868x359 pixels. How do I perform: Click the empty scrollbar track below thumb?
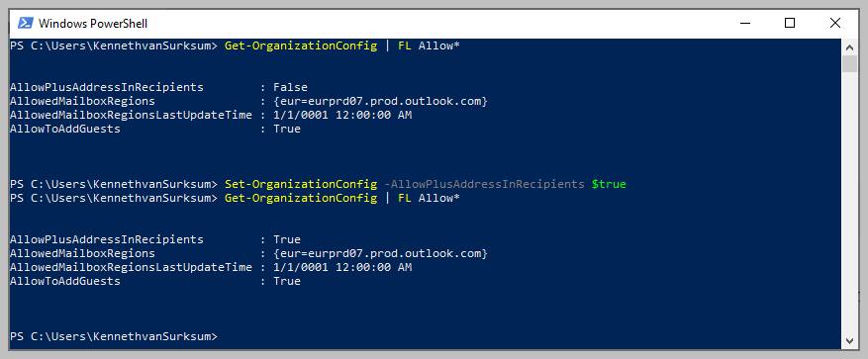[849, 203]
